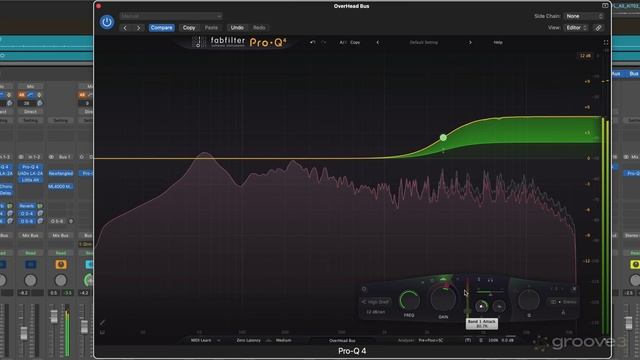Click the OverHead Bus label in bottom bar

(x=342, y=340)
